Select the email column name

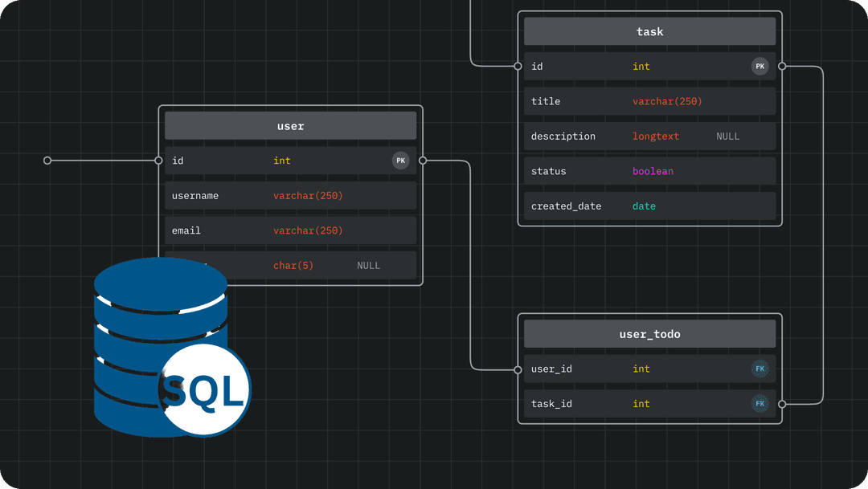point(186,230)
